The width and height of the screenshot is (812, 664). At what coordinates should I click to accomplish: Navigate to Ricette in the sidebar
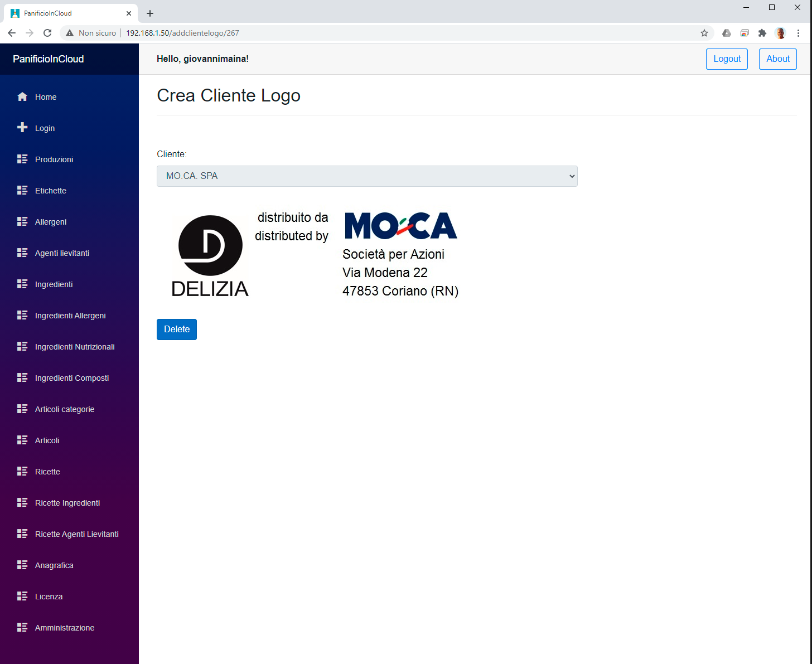coord(69,472)
